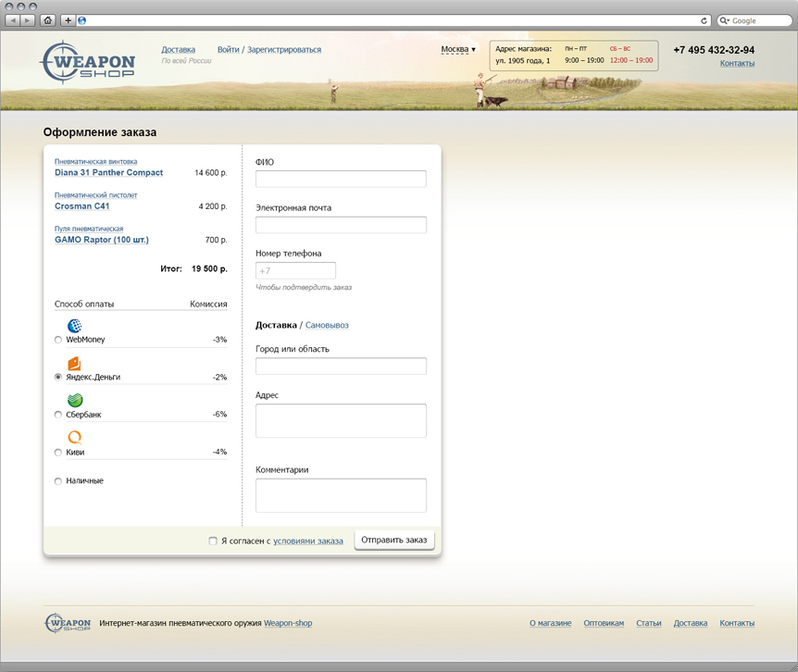The height and width of the screenshot is (672, 798).
Task: Open the Crosman C41 product link
Action: [x=82, y=206]
